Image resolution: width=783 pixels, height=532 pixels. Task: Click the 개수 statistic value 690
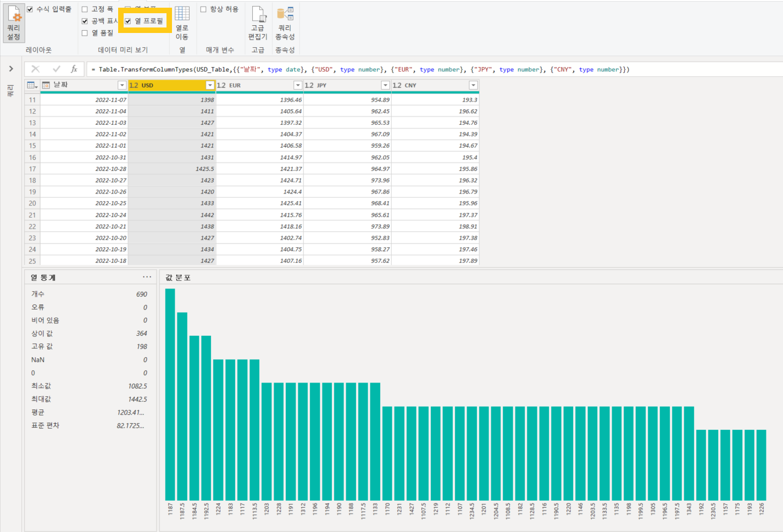point(142,294)
